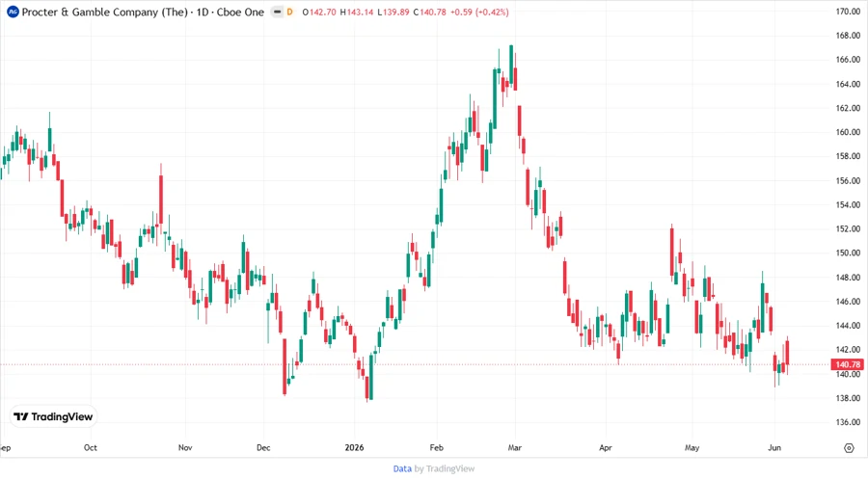This screenshot has width=868, height=480.
Task: Click the Mar label on time axis
Action: [515, 447]
